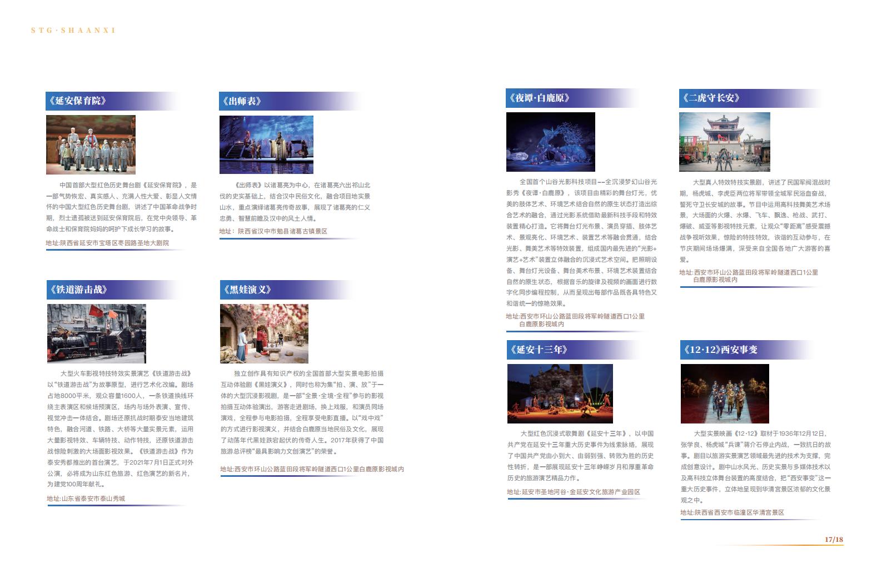Click the 夜谭·白鹿原 description paragraph
This screenshot has width=882, height=588.
coord(581,242)
